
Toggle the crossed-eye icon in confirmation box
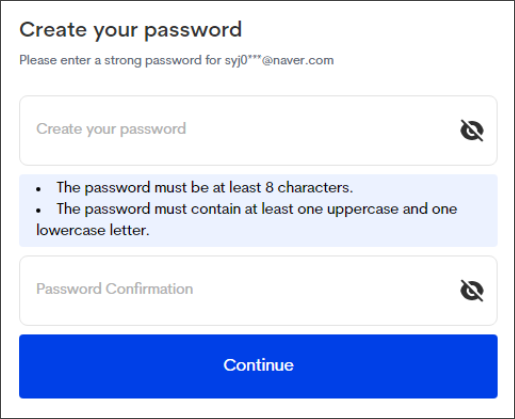pos(472,290)
